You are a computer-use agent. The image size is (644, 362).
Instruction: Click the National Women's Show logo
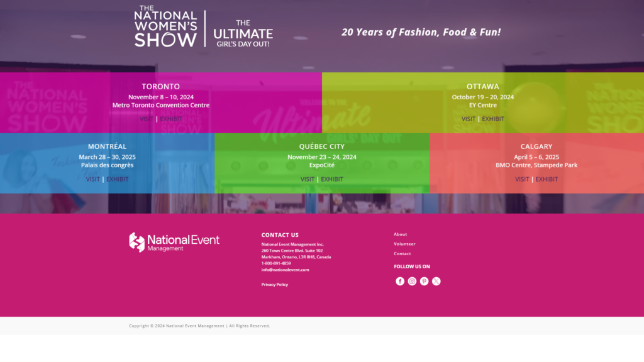203,26
